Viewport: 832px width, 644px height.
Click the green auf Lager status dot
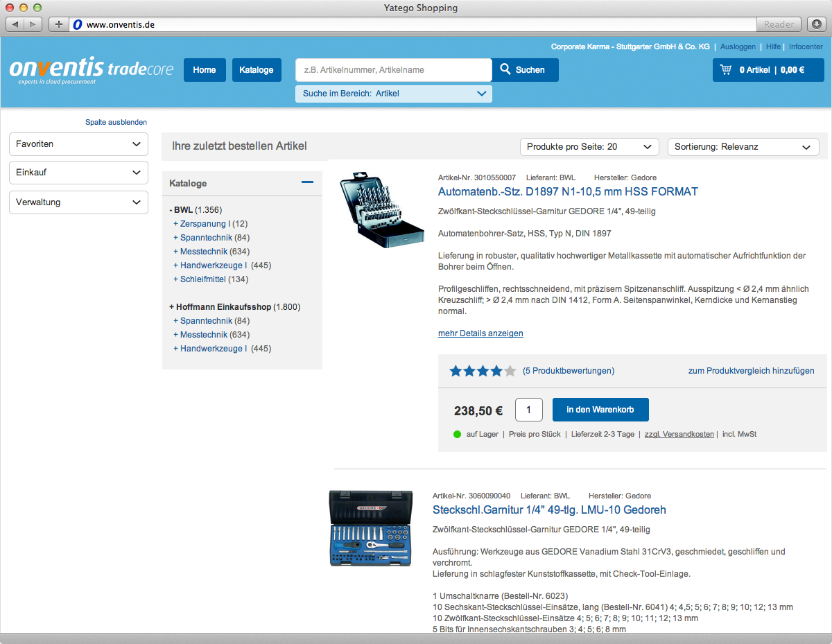pos(457,435)
